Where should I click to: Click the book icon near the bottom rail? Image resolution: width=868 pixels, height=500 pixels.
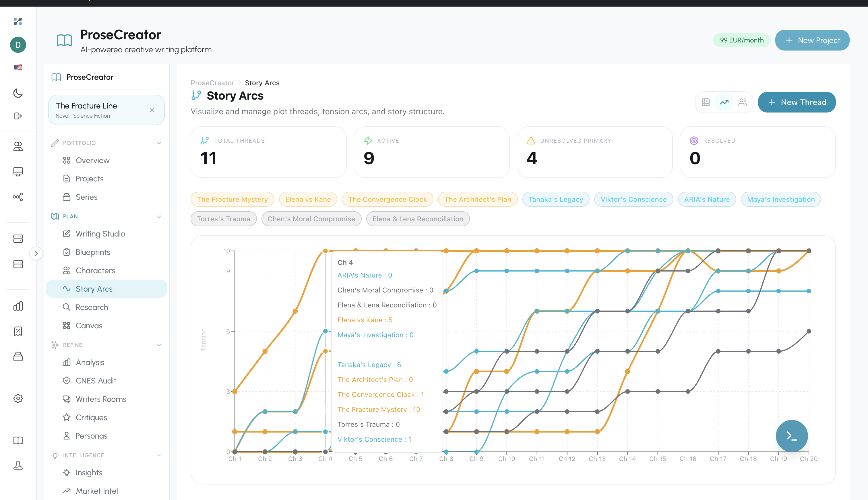point(18,440)
